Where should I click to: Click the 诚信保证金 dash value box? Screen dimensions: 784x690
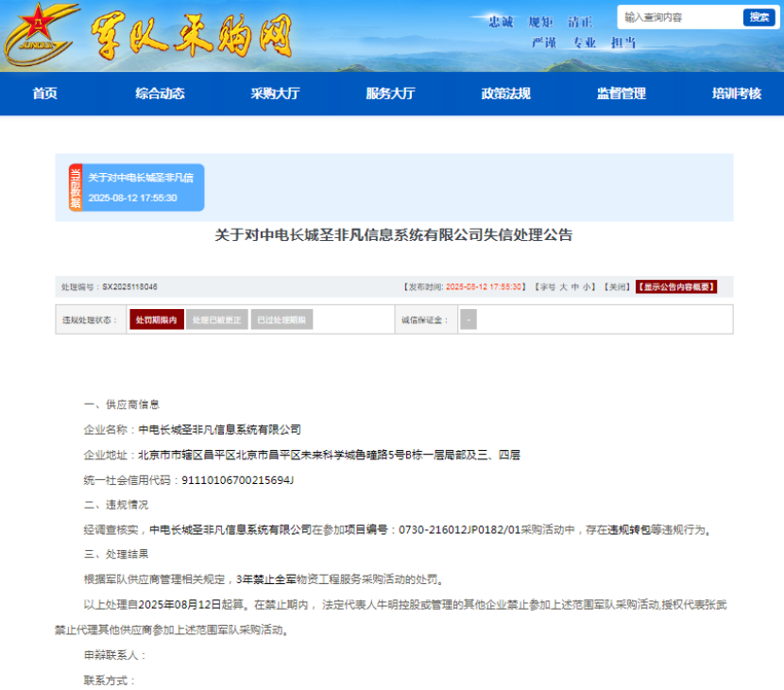[469, 319]
